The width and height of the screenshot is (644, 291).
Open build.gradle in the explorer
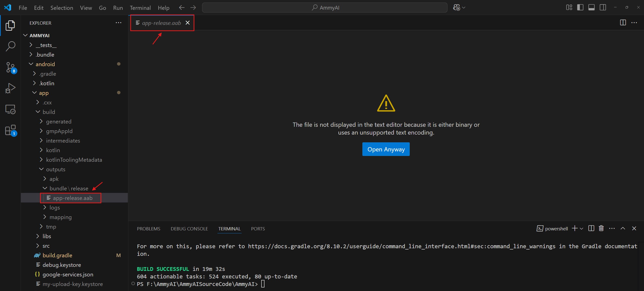(57, 255)
